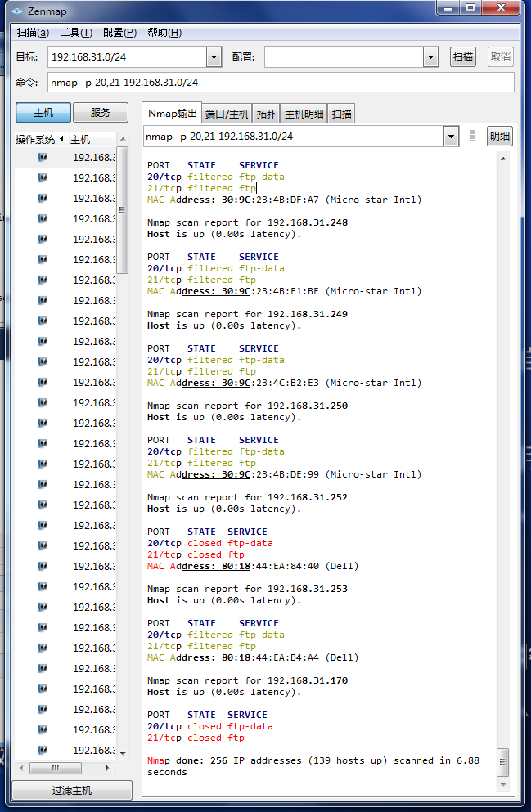Viewport: 531px width, 812px height.
Task: Switch to the 端口/主机 tab
Action: click(227, 114)
